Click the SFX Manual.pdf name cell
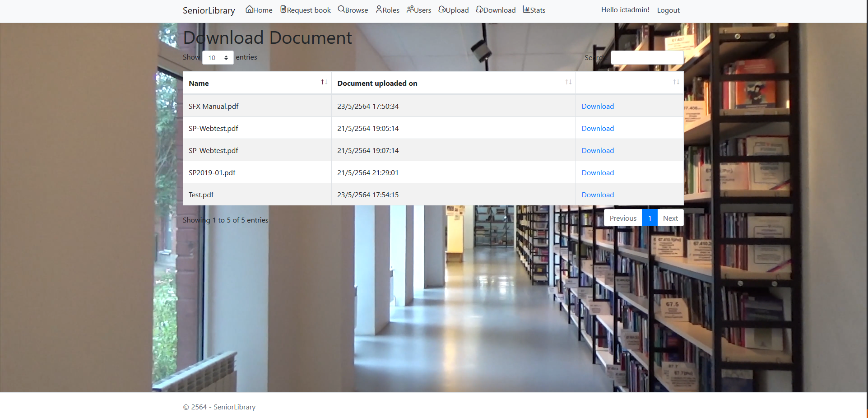The image size is (868, 418). click(x=257, y=106)
